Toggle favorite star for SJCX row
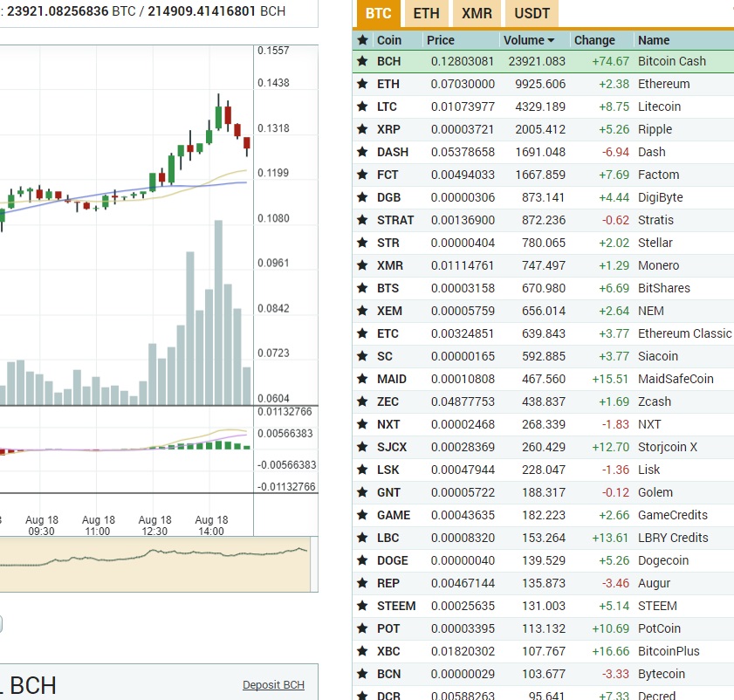734x700 pixels. (x=362, y=447)
